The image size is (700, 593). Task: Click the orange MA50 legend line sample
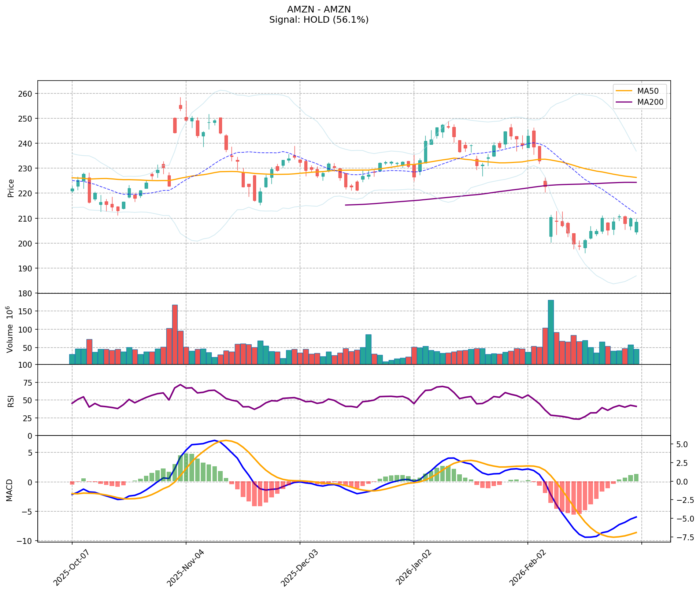[624, 91]
